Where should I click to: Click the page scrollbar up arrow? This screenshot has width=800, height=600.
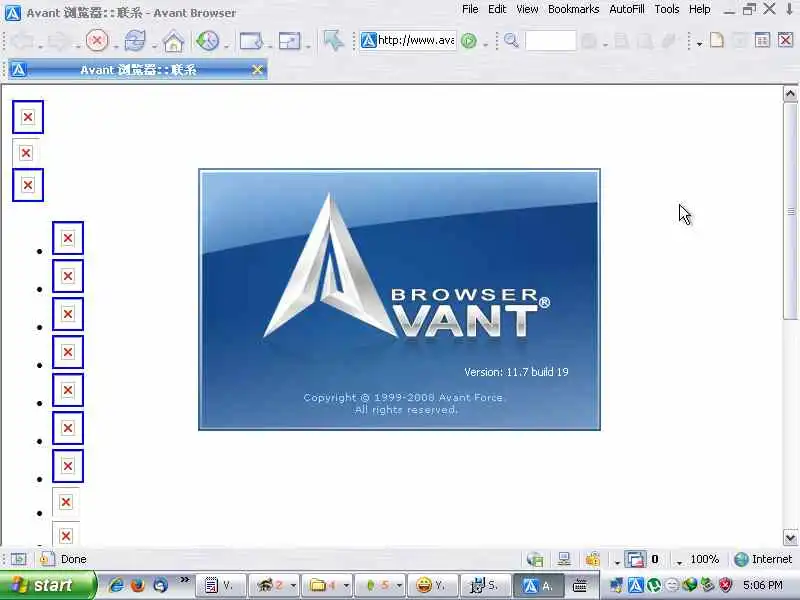coord(790,94)
